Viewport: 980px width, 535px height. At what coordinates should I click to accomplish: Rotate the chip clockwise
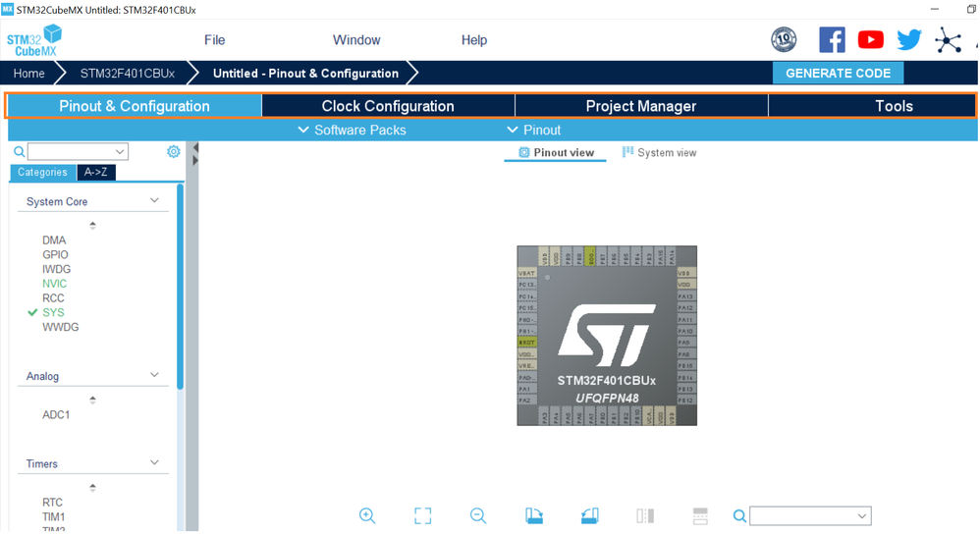coord(534,515)
